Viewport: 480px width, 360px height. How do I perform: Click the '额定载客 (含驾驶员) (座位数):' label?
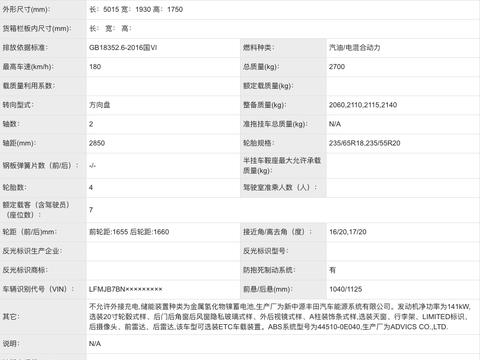(36, 210)
